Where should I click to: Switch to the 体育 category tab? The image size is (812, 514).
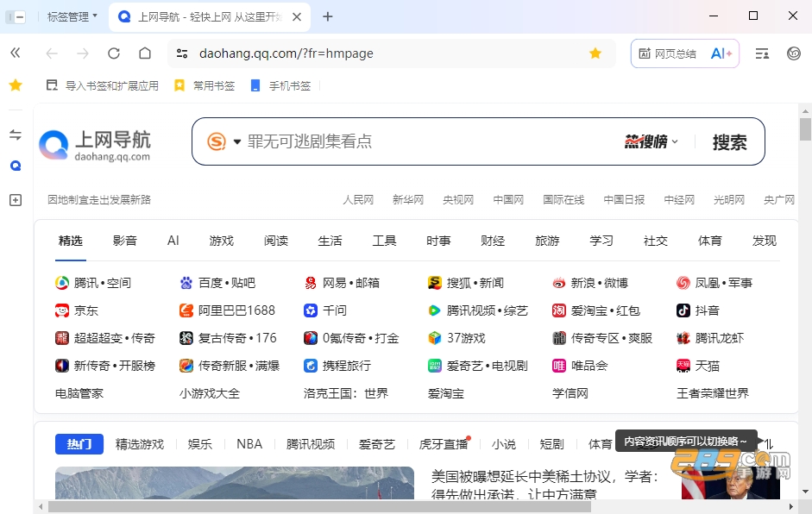pyautogui.click(x=709, y=241)
